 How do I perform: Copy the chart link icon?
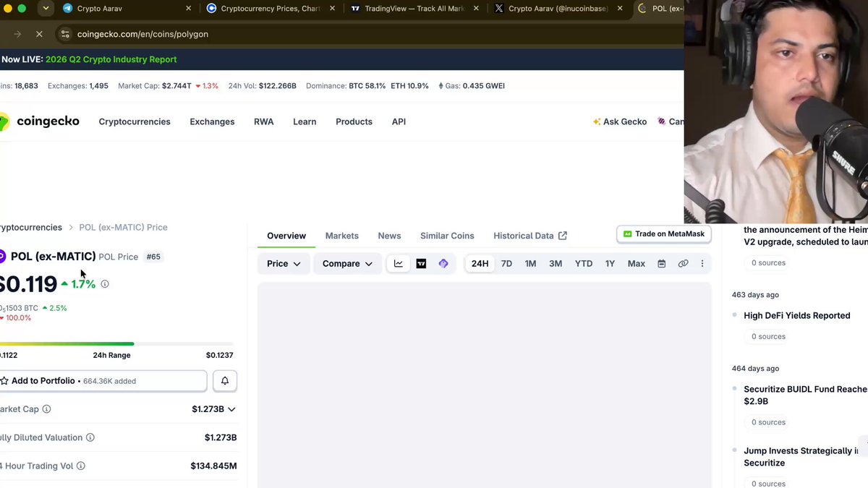coord(683,264)
